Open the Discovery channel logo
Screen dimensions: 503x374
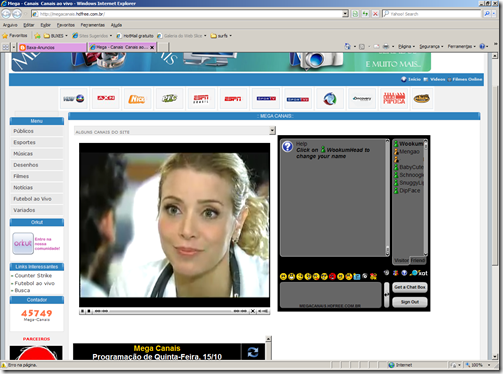click(362, 99)
